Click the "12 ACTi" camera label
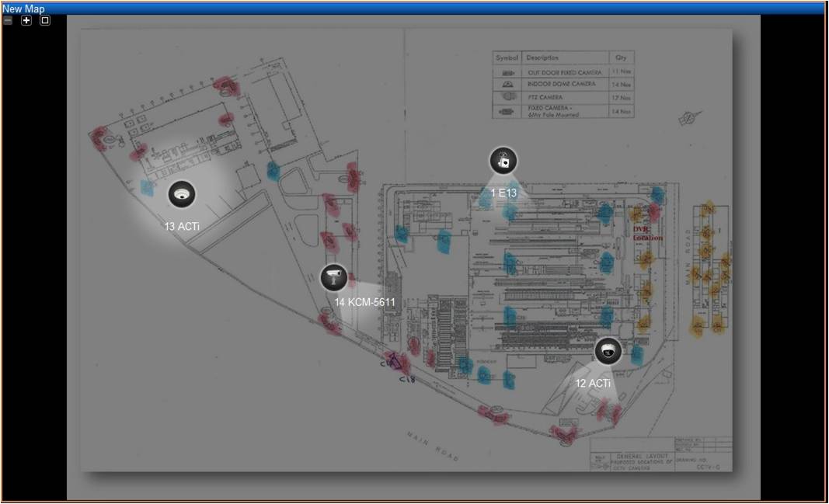Screen dimensions: 829x504 [593, 383]
